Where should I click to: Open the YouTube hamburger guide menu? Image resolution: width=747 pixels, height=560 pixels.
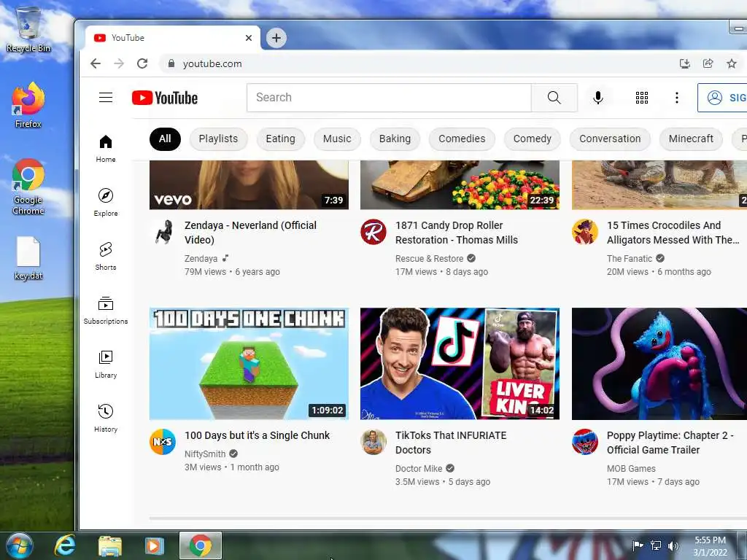point(106,98)
